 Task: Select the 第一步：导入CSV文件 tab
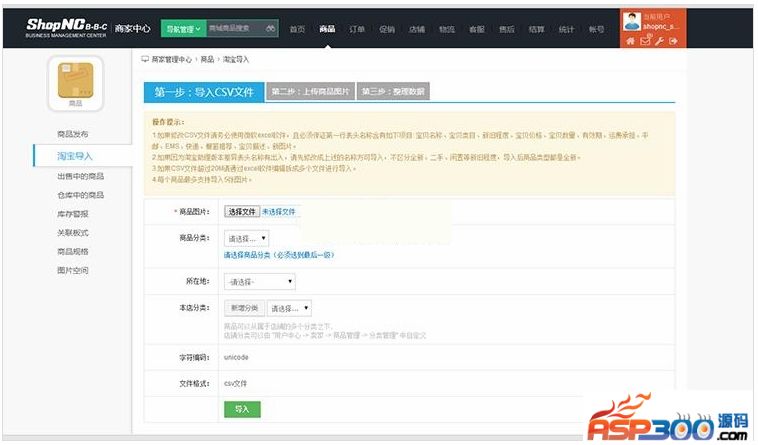click(x=204, y=92)
